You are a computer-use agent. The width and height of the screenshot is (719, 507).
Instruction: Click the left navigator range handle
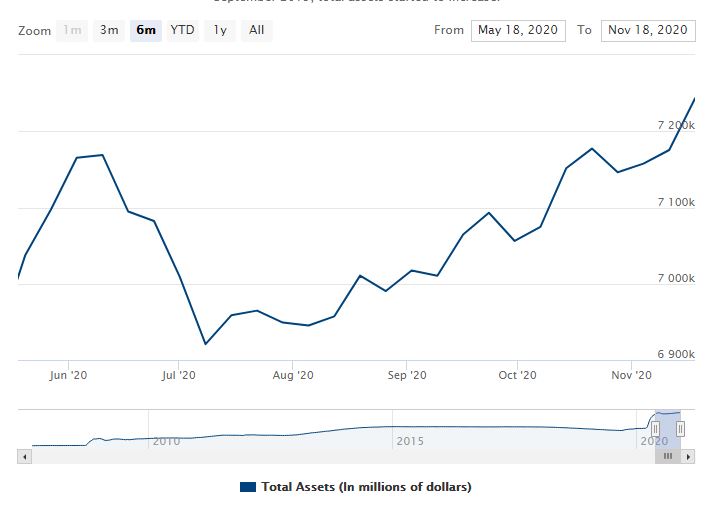[655, 429]
